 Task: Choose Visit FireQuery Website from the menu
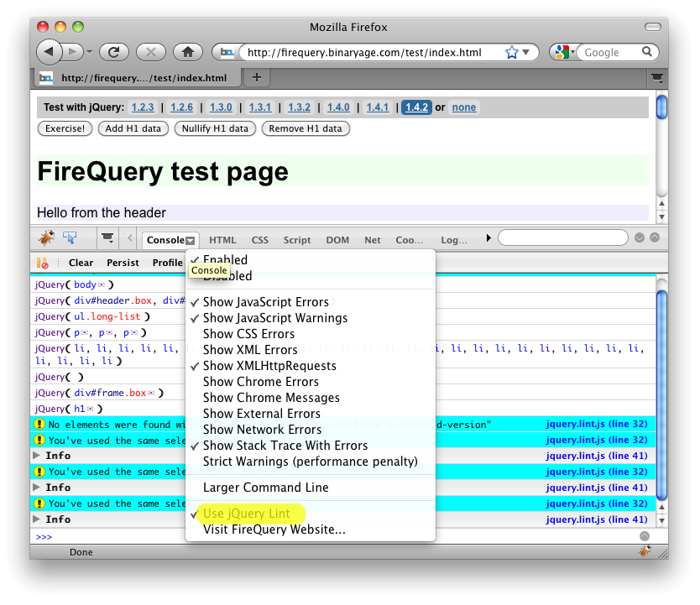[x=274, y=529]
